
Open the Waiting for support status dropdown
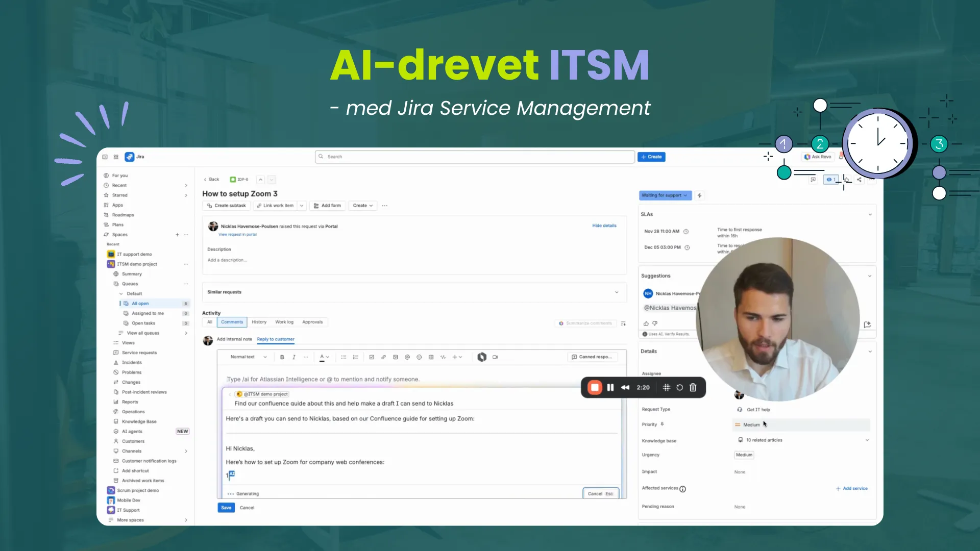point(665,195)
